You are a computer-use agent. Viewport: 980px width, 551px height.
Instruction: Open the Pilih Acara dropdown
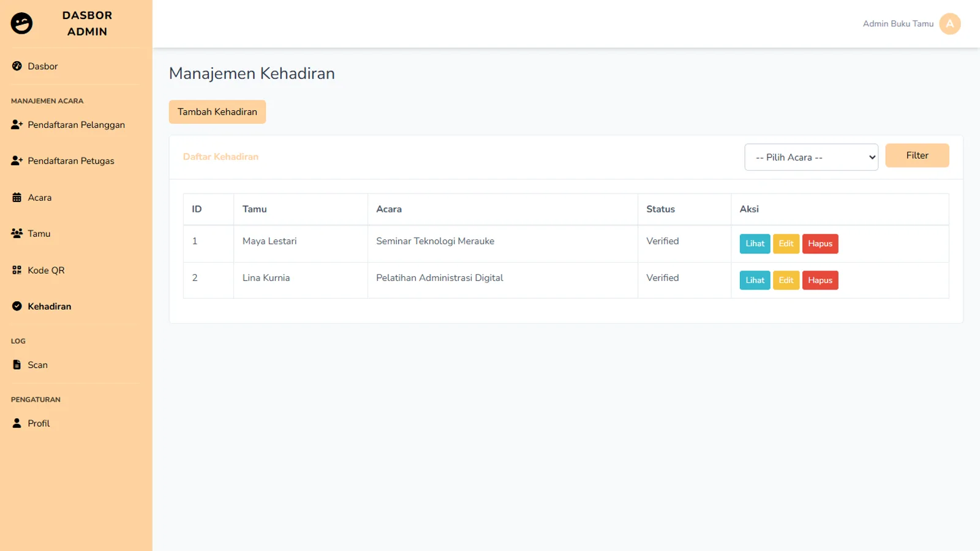click(x=811, y=157)
